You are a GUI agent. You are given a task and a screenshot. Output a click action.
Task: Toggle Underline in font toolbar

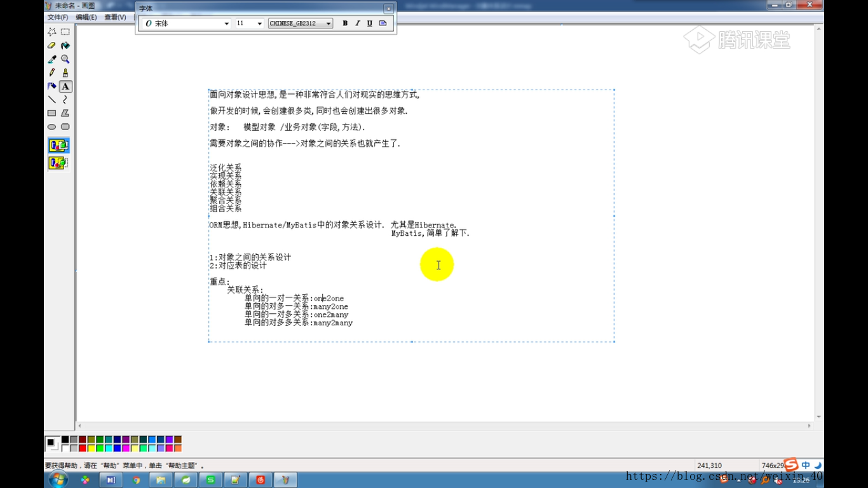[369, 24]
